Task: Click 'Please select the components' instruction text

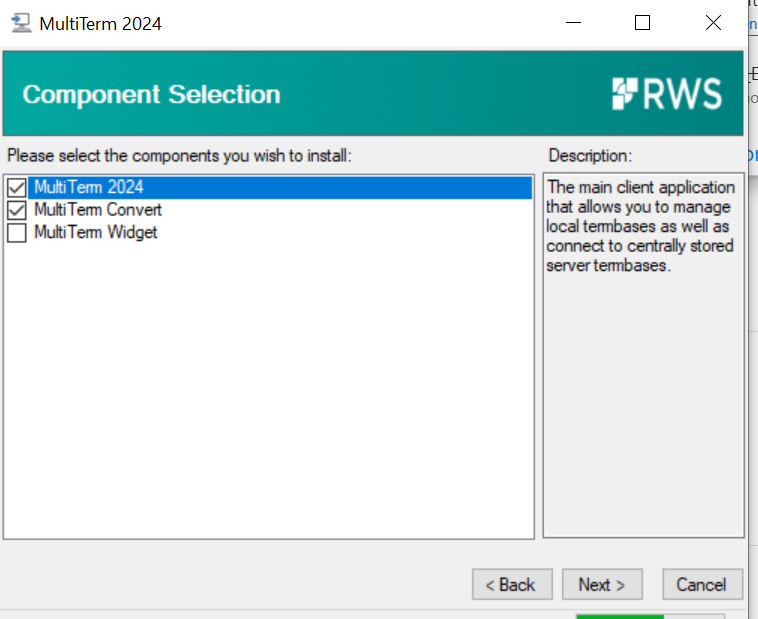Action: coord(179,156)
